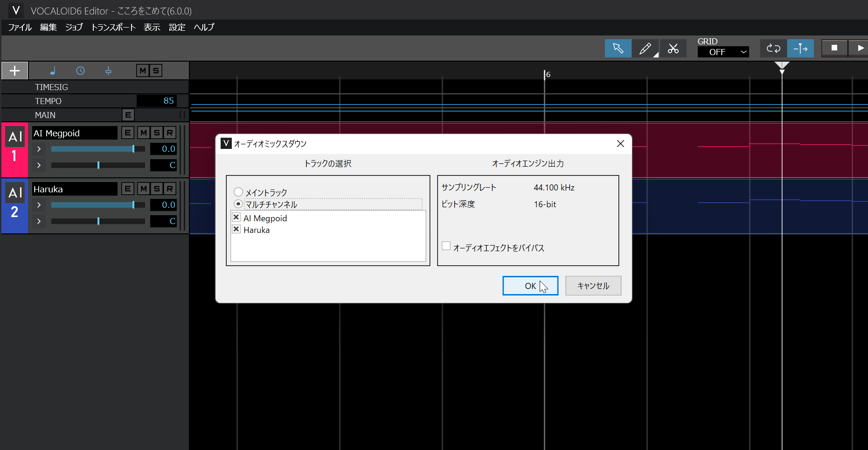Click the play button
Image resolution: width=868 pixels, height=450 pixels.
859,48
